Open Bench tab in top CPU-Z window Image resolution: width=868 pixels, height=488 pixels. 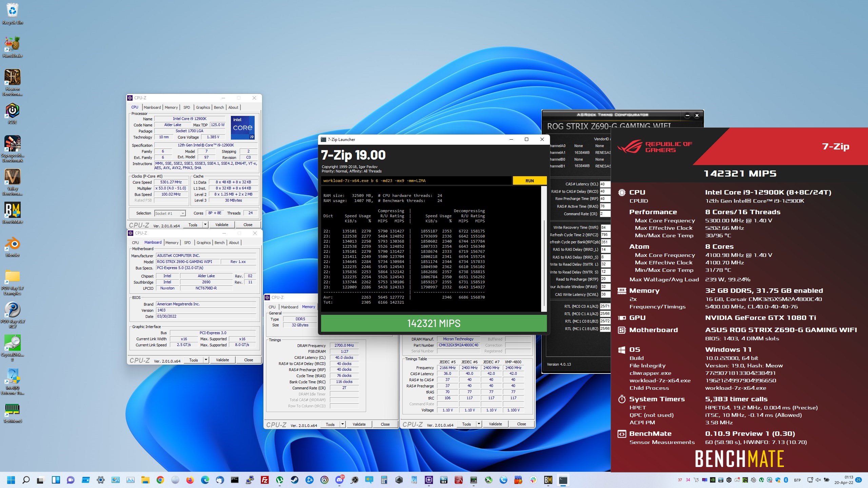coord(219,107)
